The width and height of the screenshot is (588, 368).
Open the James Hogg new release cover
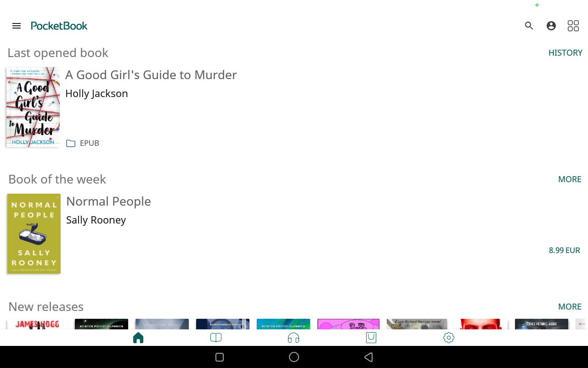(38, 324)
